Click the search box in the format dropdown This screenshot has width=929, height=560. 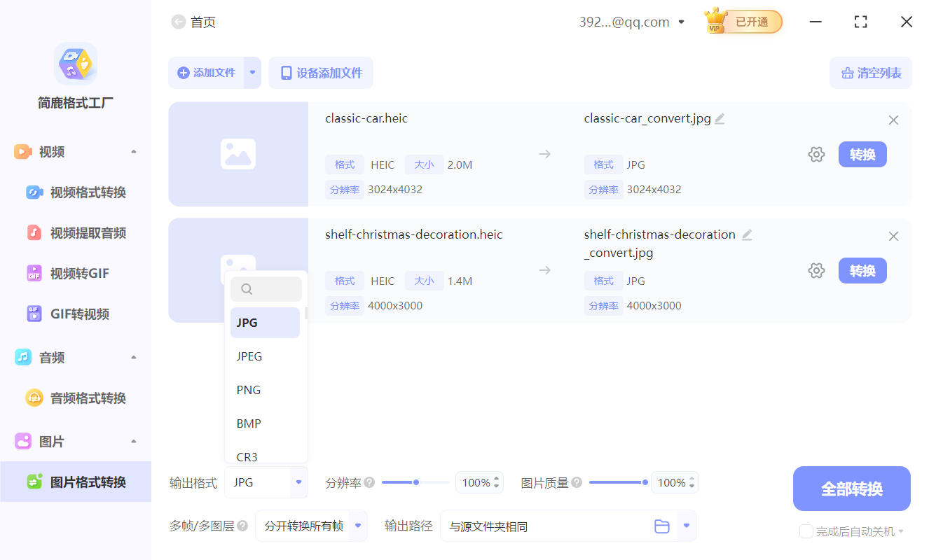coord(266,288)
